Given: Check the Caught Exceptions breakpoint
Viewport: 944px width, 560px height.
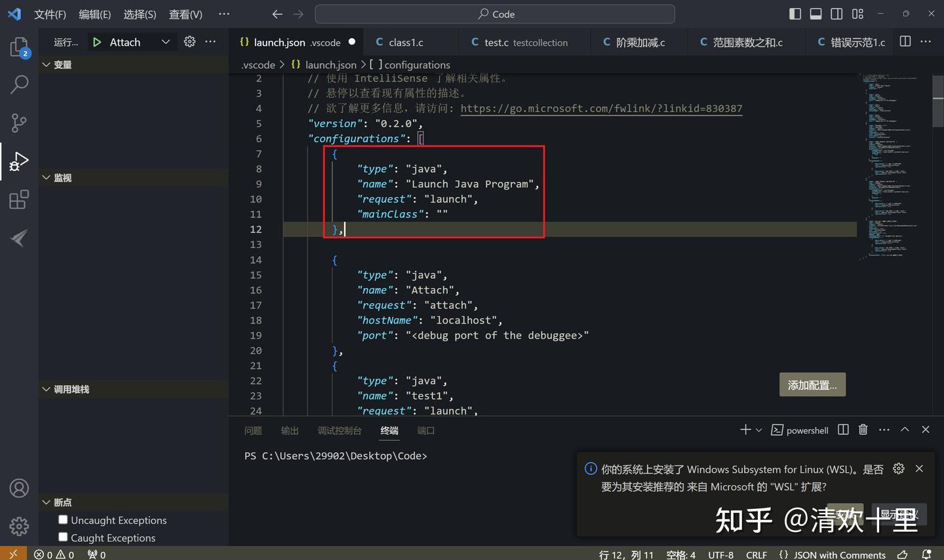Looking at the screenshot, I should 63,538.
